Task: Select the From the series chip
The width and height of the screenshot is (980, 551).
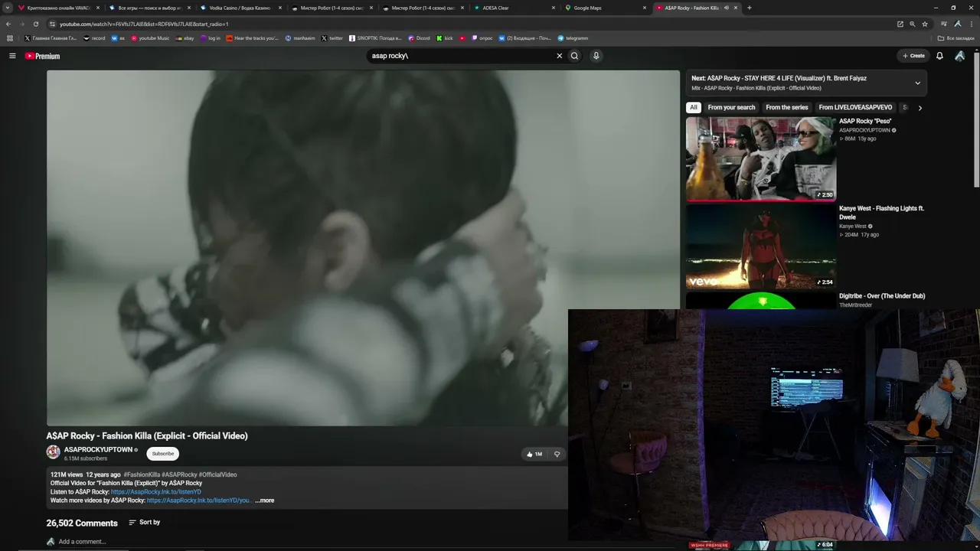Action: pyautogui.click(x=787, y=108)
